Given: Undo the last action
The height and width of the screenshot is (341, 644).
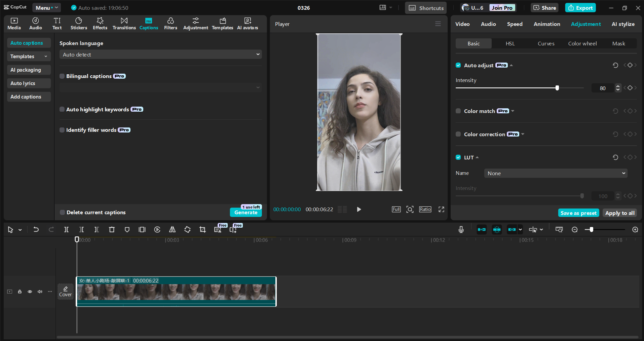Looking at the screenshot, I should click(36, 230).
